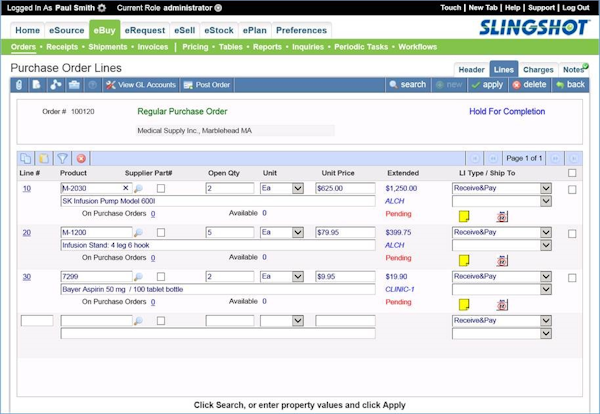Open calendar schedule icon for line 30

502,305
